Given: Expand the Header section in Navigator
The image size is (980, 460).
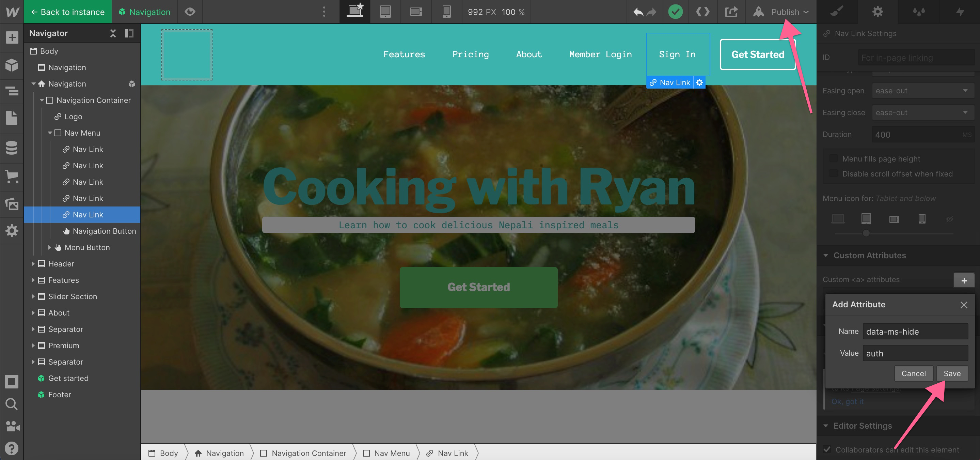Looking at the screenshot, I should coord(33,263).
